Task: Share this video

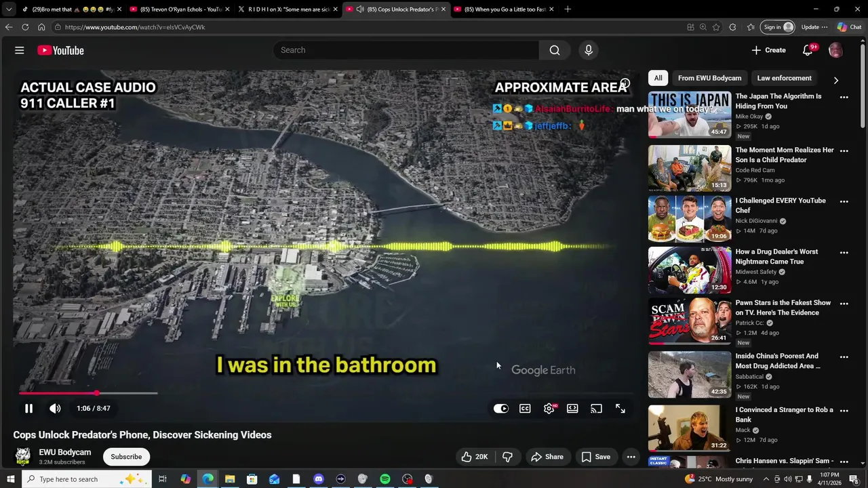Action: click(547, 457)
